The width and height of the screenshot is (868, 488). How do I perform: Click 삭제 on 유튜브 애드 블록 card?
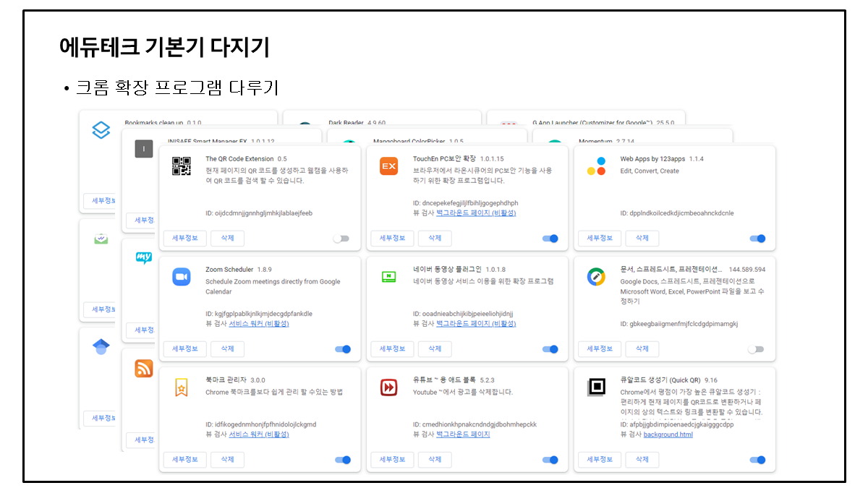pyautogui.click(x=435, y=459)
